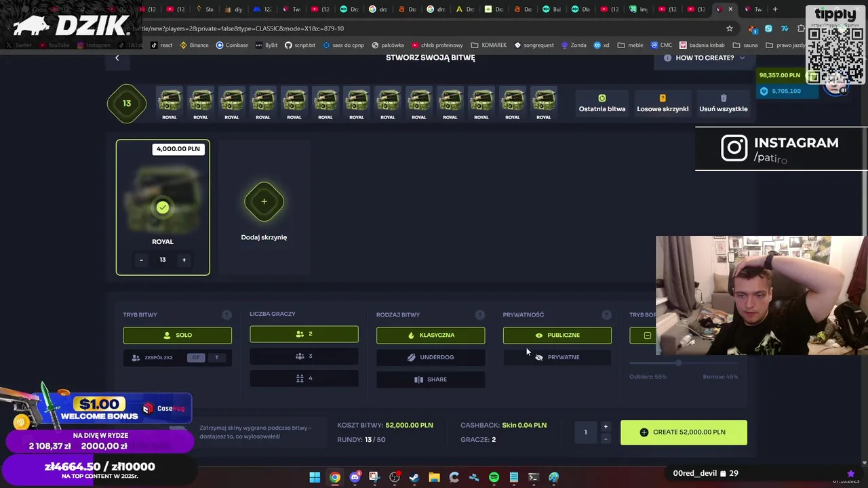Set player count to 2
868x488 pixels.
[x=304, y=334]
